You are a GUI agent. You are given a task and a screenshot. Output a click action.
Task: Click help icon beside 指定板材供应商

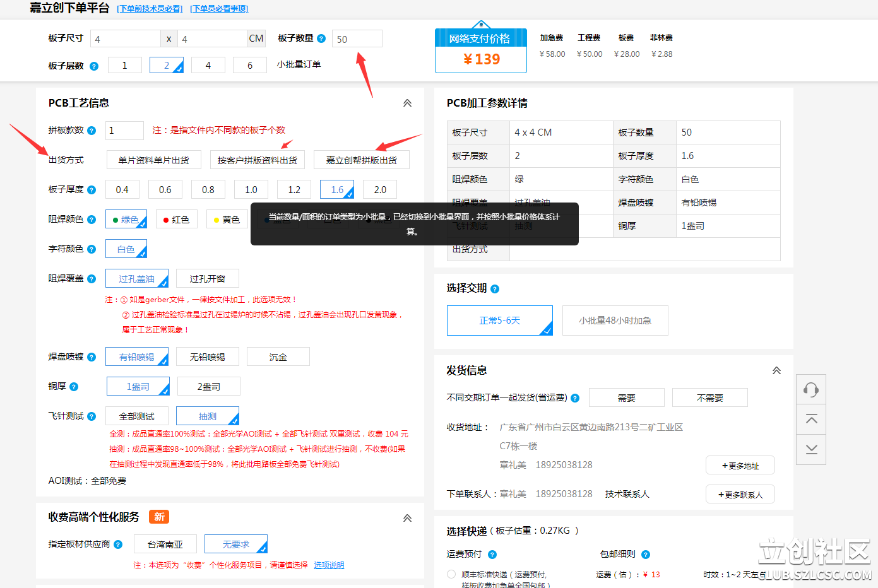pos(118,544)
